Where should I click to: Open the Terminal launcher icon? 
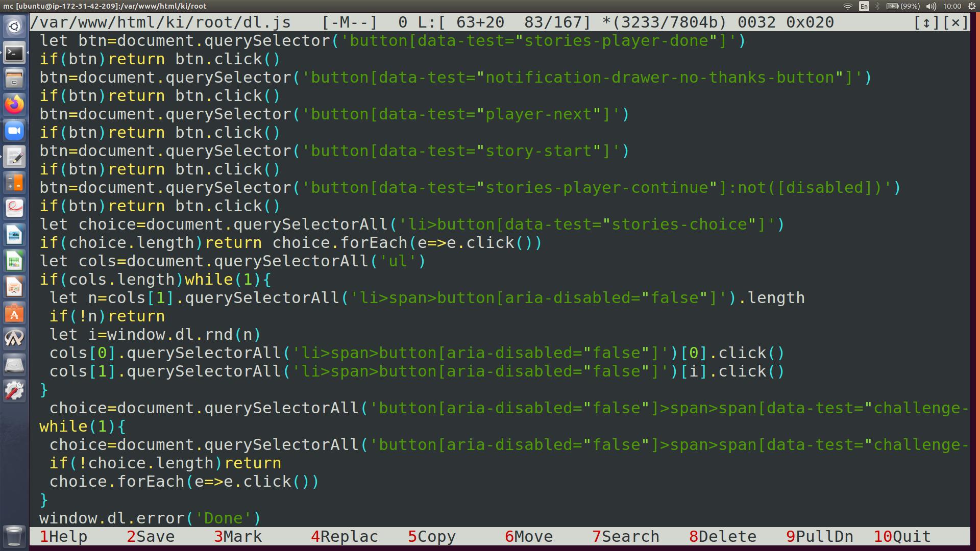(14, 53)
